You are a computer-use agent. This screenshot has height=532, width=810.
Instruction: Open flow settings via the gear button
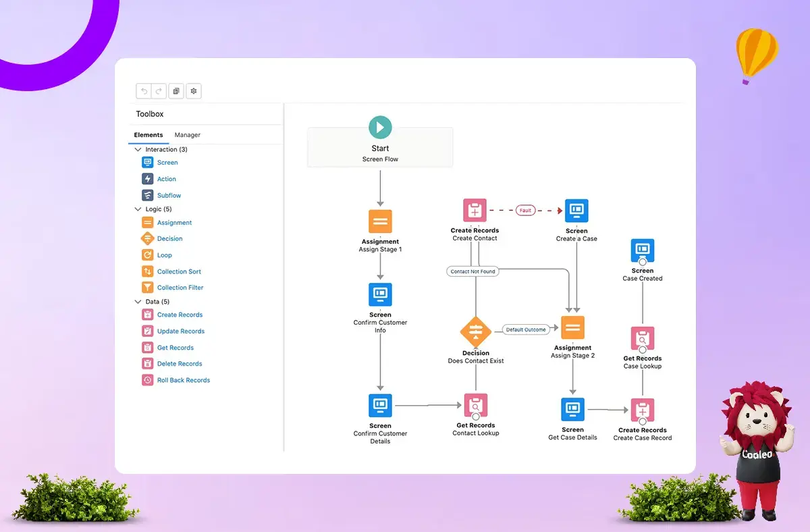(194, 91)
